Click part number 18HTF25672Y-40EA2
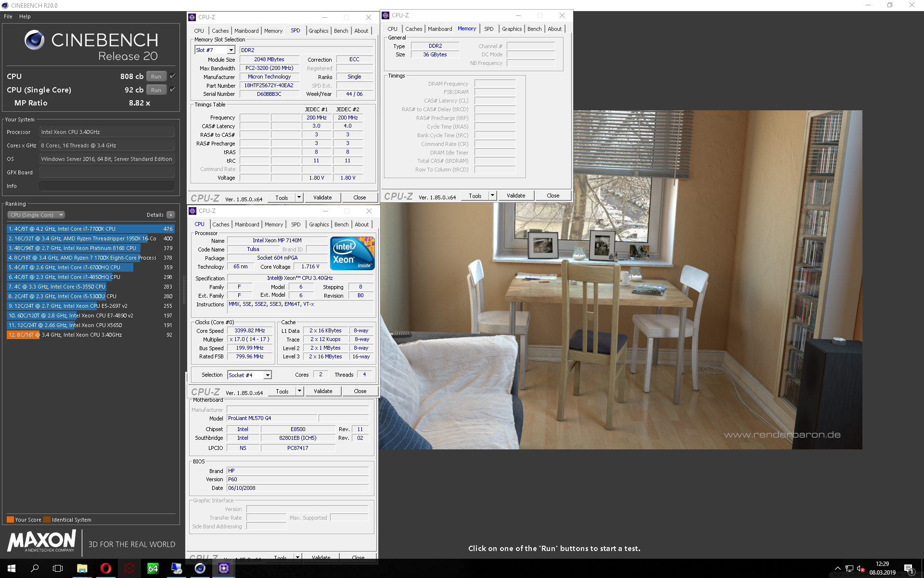Image resolution: width=924 pixels, height=578 pixels. pos(269,85)
